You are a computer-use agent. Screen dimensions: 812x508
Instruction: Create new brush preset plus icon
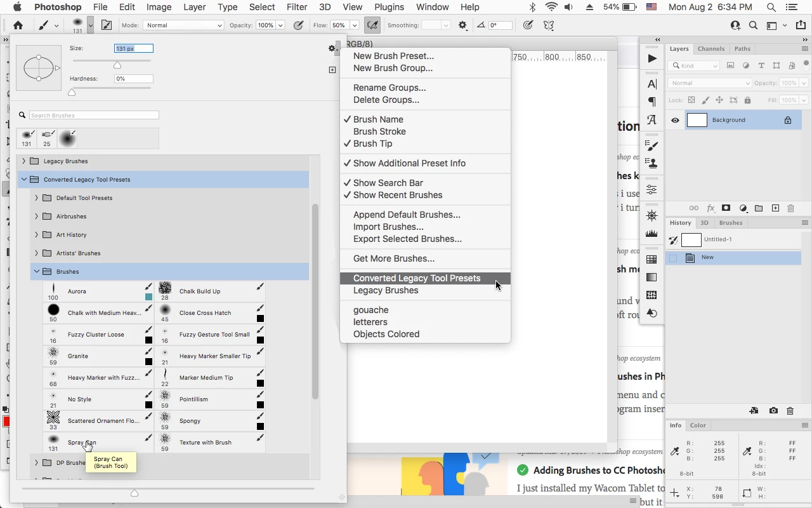coord(332,70)
